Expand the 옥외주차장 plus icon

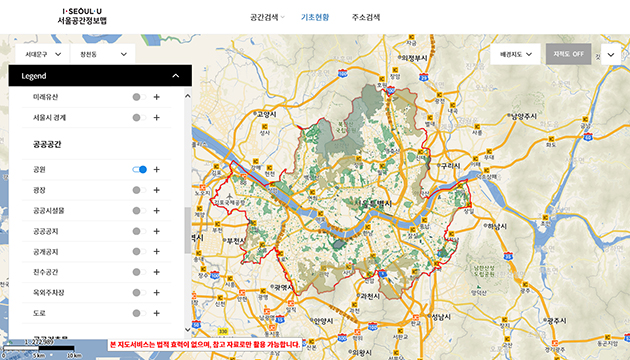click(x=157, y=292)
